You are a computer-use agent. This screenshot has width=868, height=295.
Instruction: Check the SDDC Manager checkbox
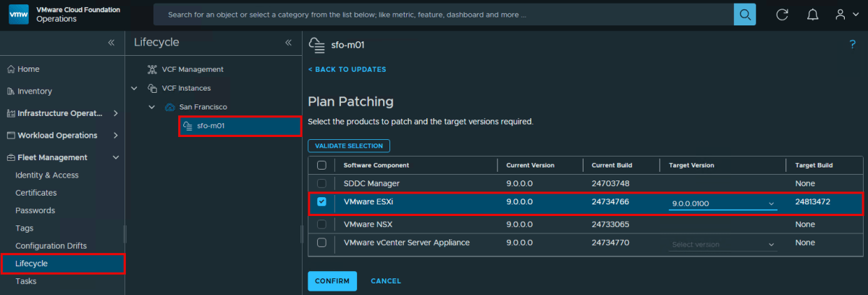click(x=321, y=183)
